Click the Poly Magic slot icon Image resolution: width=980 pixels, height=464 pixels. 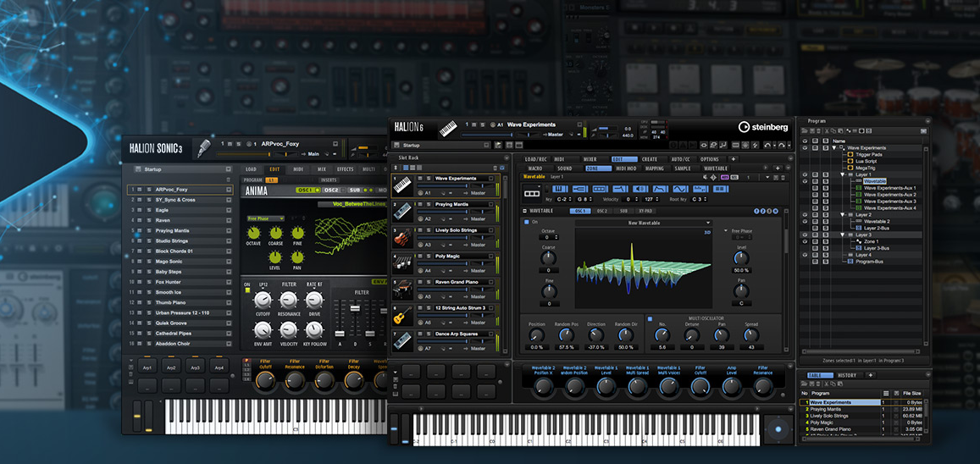coord(402,263)
